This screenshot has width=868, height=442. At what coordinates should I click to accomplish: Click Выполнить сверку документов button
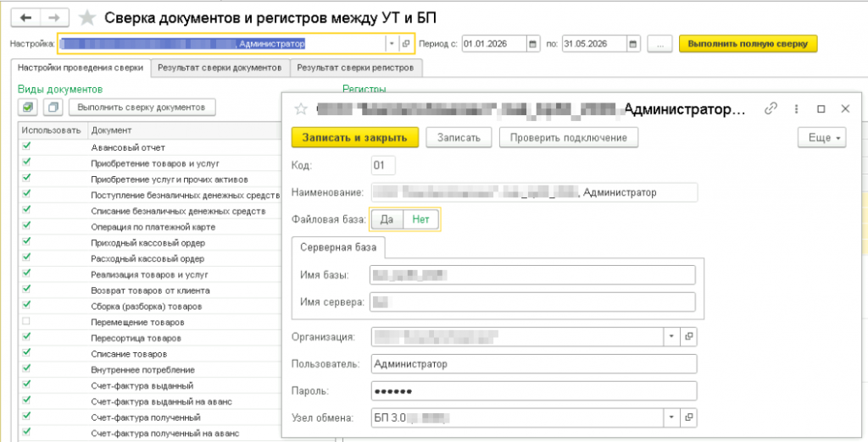tap(142, 108)
